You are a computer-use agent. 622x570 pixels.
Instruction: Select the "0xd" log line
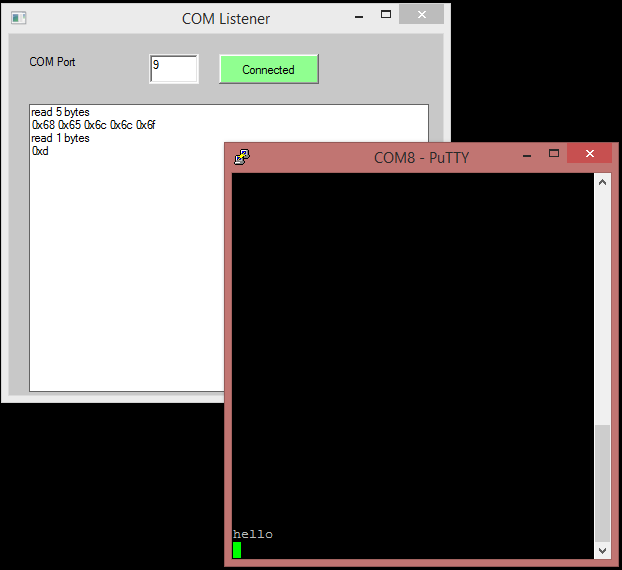[40, 151]
